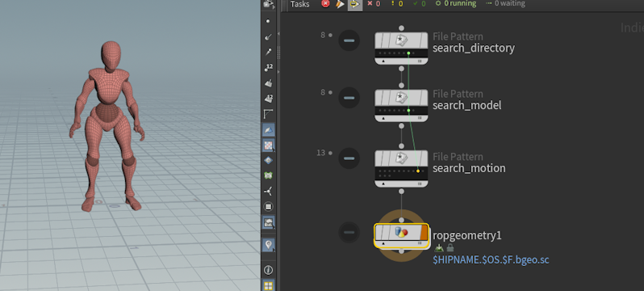Open the $HIPNAME.$OS.$F.bgeo.sc output path

pyautogui.click(x=491, y=259)
